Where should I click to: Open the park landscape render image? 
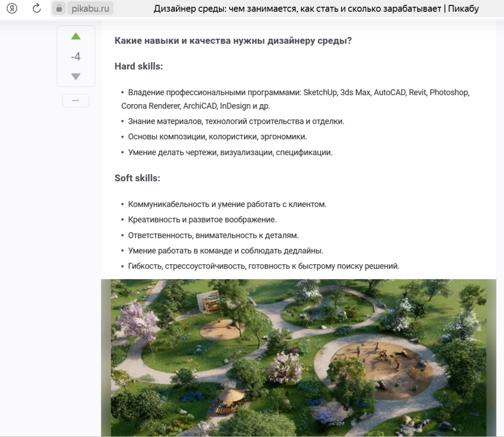[298, 358]
